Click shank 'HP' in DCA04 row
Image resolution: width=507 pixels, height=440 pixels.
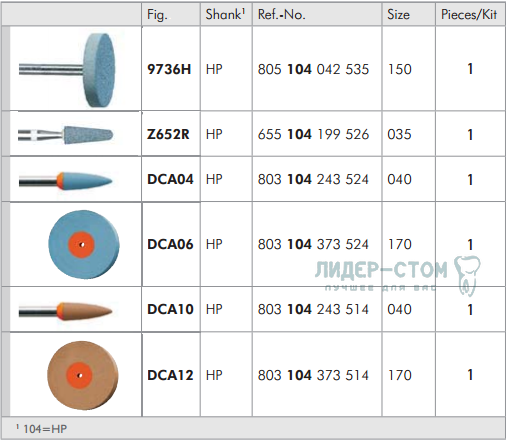pyautogui.click(x=214, y=179)
